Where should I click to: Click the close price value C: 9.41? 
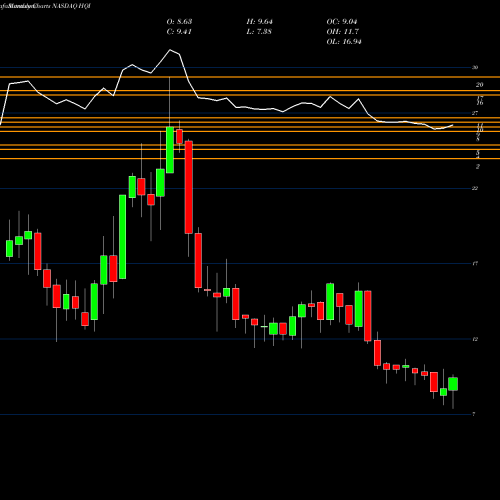pyautogui.click(x=179, y=32)
